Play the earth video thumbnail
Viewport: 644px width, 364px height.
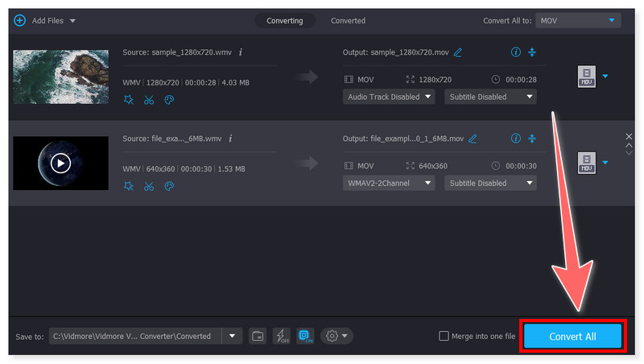(x=60, y=163)
